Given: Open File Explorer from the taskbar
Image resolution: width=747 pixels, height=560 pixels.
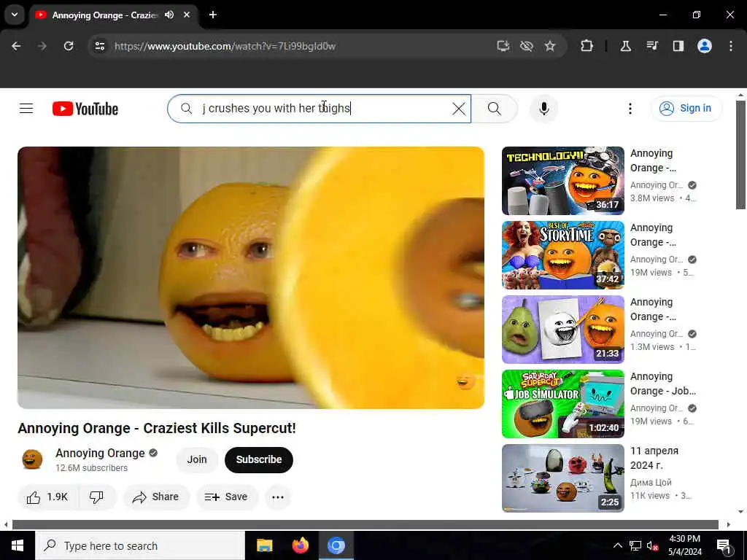Looking at the screenshot, I should 264,545.
